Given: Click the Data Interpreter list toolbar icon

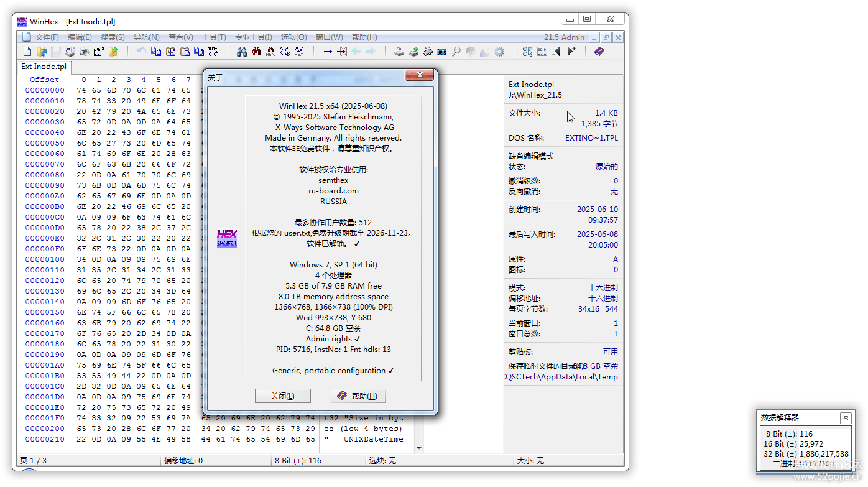Looking at the screenshot, I should pos(542,52).
